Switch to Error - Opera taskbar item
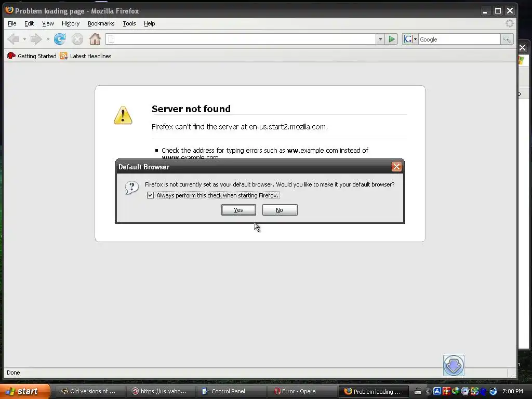 [x=302, y=391]
